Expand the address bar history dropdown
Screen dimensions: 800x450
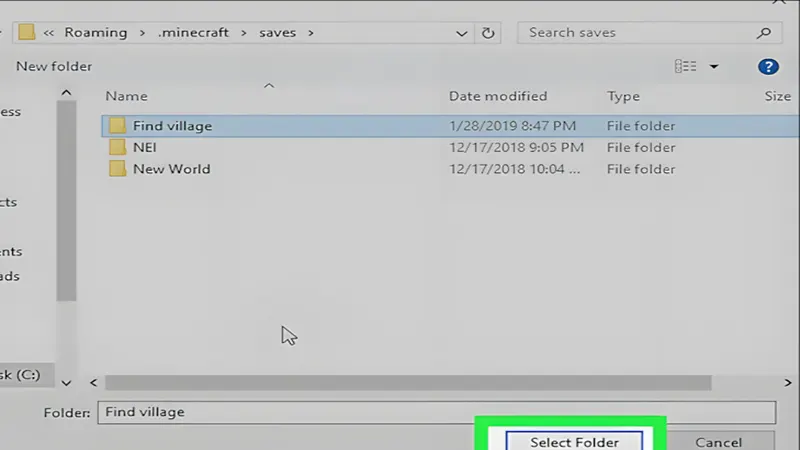point(461,33)
